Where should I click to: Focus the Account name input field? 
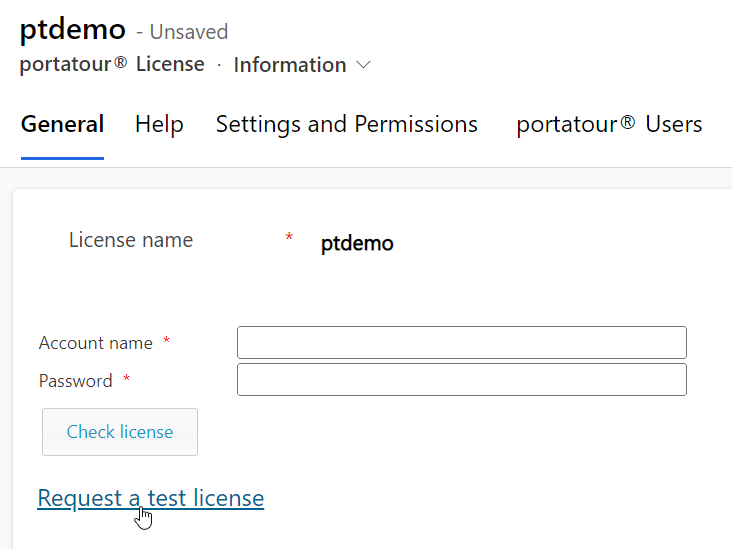coord(462,343)
